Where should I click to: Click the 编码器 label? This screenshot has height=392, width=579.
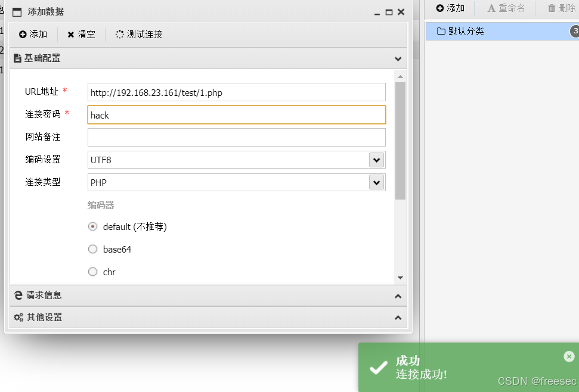tap(101, 205)
